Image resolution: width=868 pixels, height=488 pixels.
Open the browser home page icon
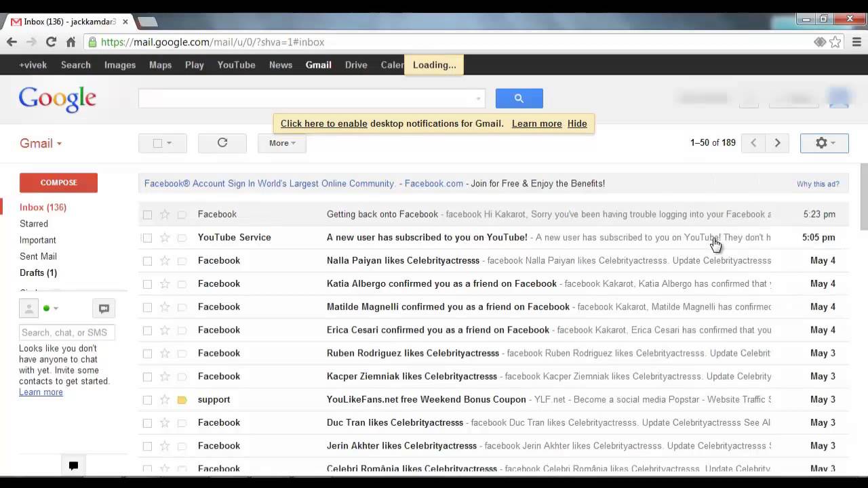[x=71, y=42]
